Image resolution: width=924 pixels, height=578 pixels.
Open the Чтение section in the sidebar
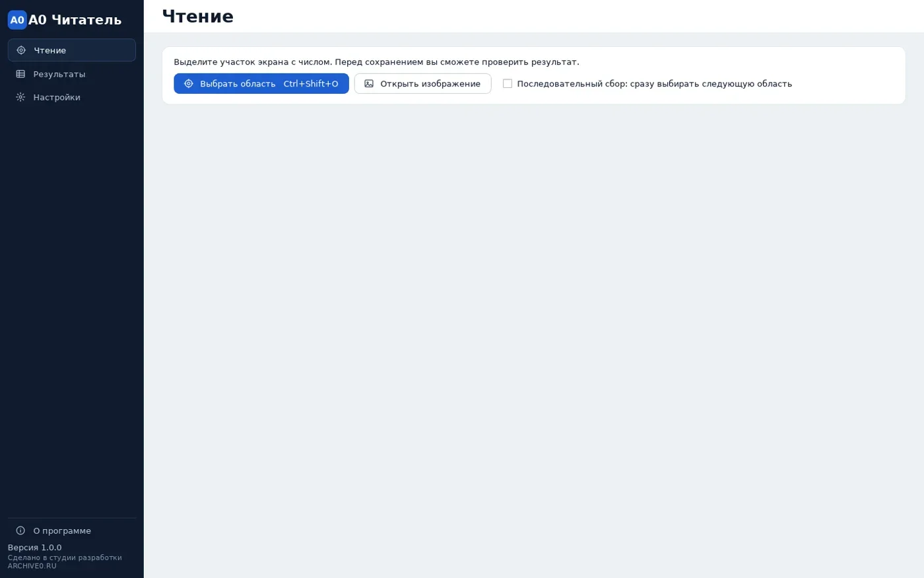coord(72,50)
